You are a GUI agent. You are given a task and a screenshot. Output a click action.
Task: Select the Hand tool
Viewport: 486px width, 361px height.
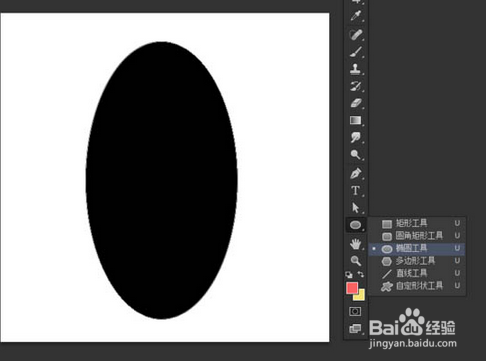tap(355, 244)
